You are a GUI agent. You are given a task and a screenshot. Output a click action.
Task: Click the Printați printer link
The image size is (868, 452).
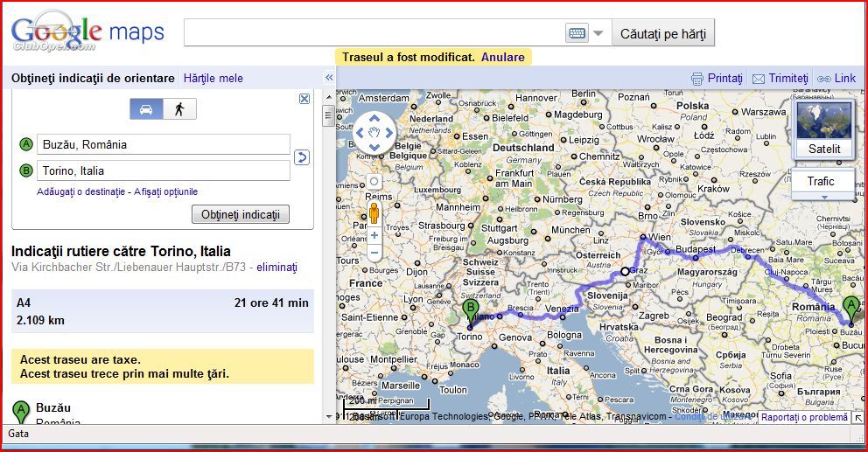pyautogui.click(x=717, y=78)
